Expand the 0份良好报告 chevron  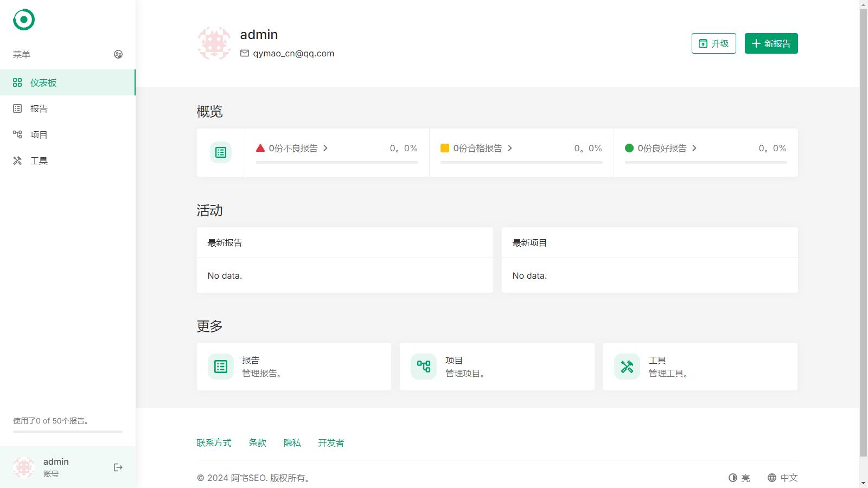pyautogui.click(x=694, y=148)
